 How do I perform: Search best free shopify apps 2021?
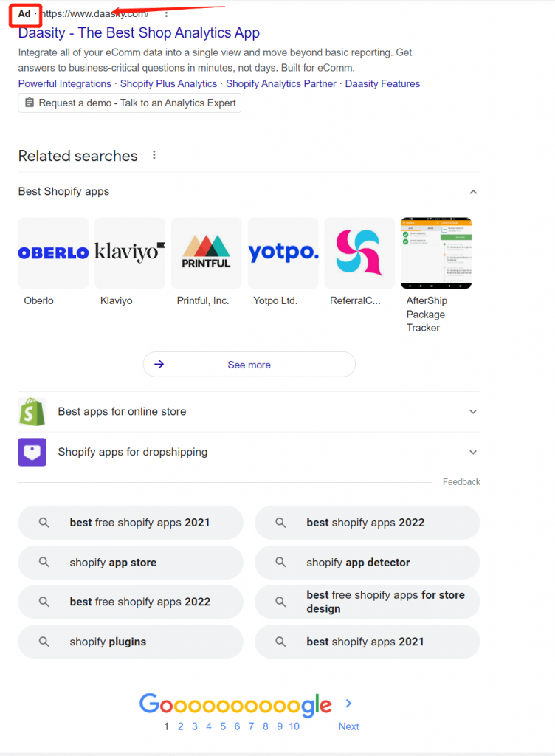[131, 523]
